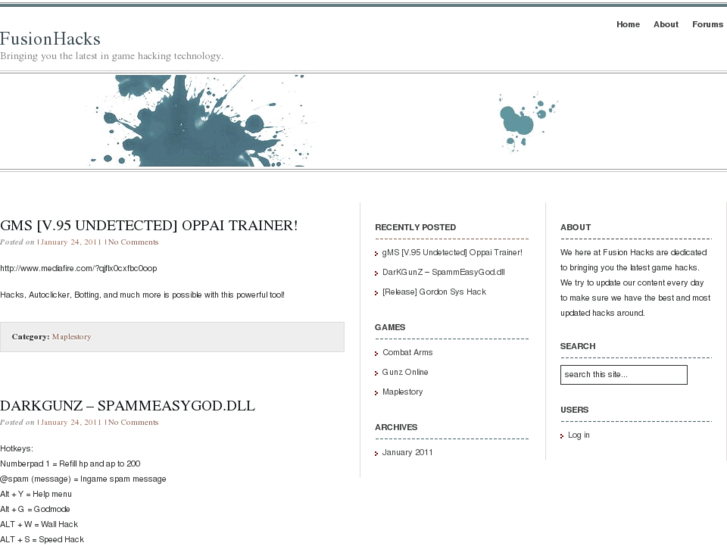Open recently posted DarKGunZ – SpammEasyGod.dll link

click(443, 272)
